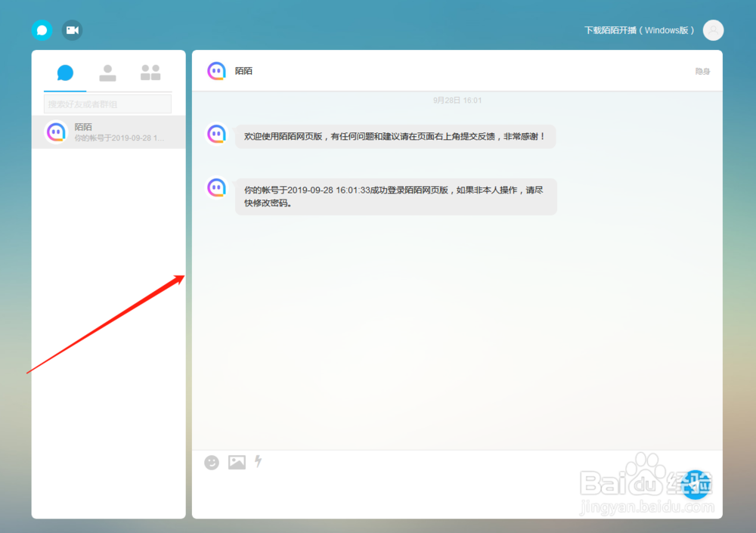The image size is (756, 533).
Task: Open the chat mode icon in top bar
Action: point(42,30)
